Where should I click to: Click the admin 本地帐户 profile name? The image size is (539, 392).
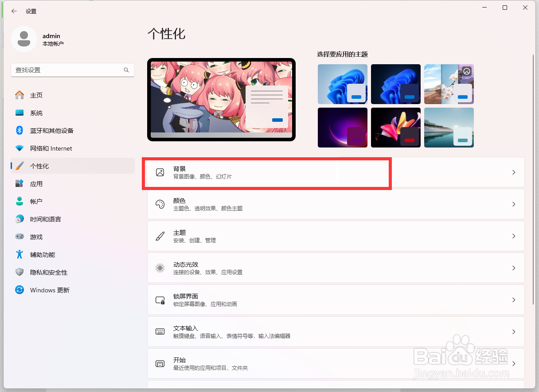point(53,39)
